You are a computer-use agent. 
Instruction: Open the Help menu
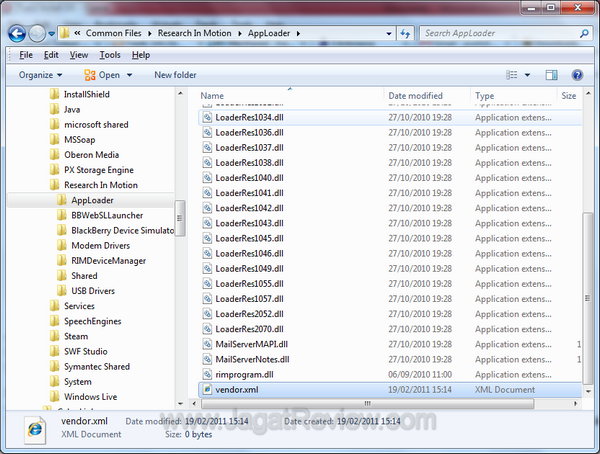(141, 55)
